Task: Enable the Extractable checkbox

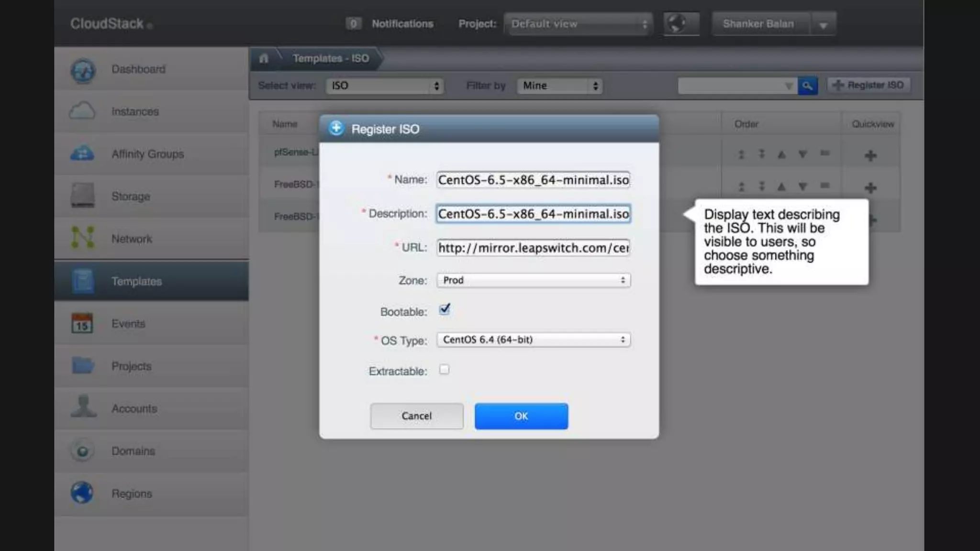Action: 445,370
